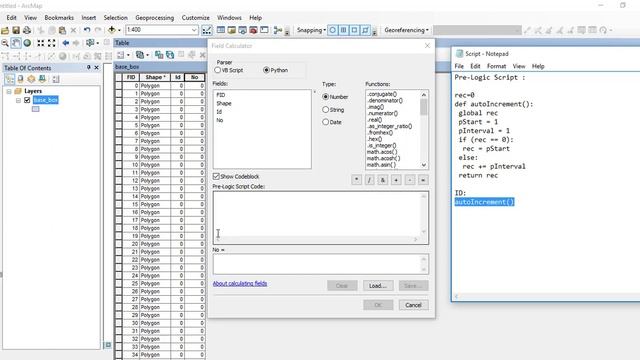
Task: Toggle Point Snapping circle icon
Action: click(x=333, y=30)
